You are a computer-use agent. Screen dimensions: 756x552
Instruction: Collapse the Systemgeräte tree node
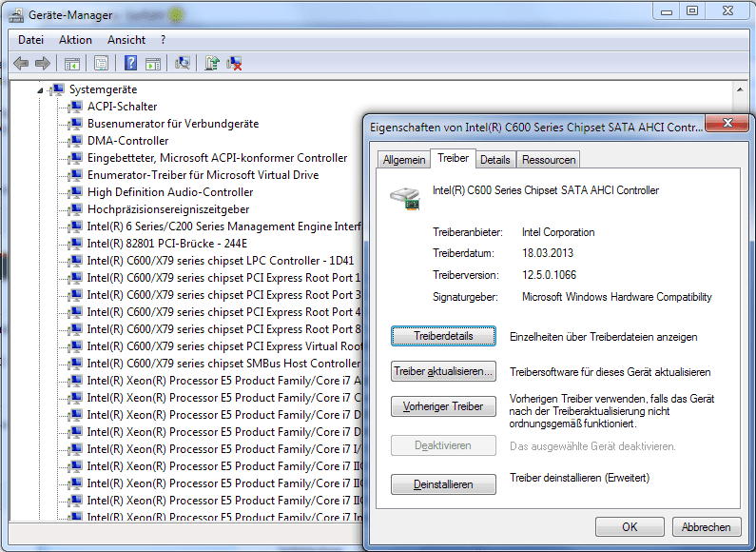click(40, 89)
